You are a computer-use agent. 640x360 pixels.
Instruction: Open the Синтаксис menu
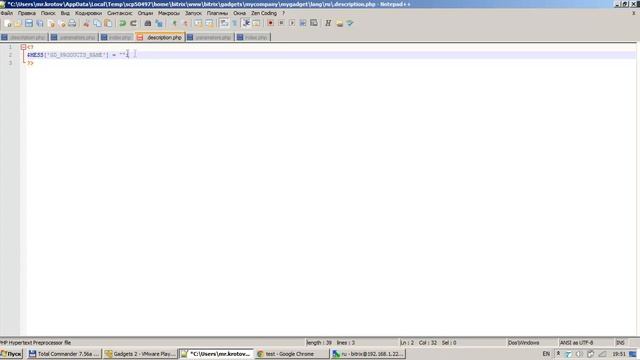(120, 13)
